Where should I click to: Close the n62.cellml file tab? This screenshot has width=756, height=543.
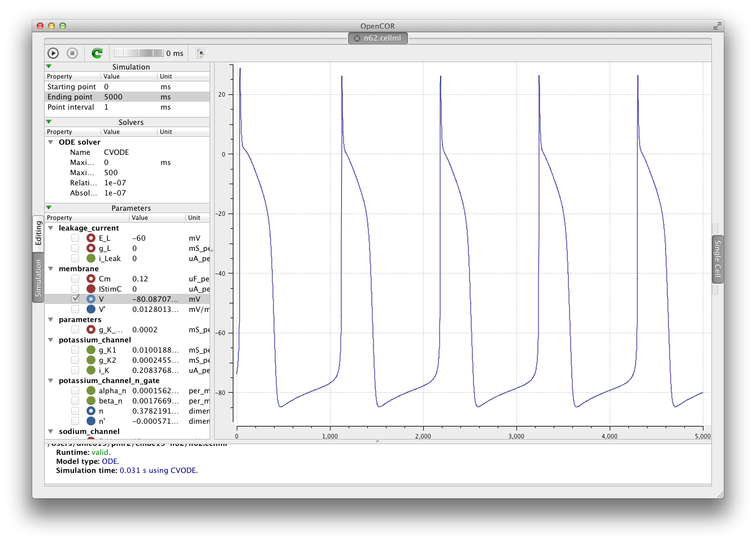tap(357, 38)
